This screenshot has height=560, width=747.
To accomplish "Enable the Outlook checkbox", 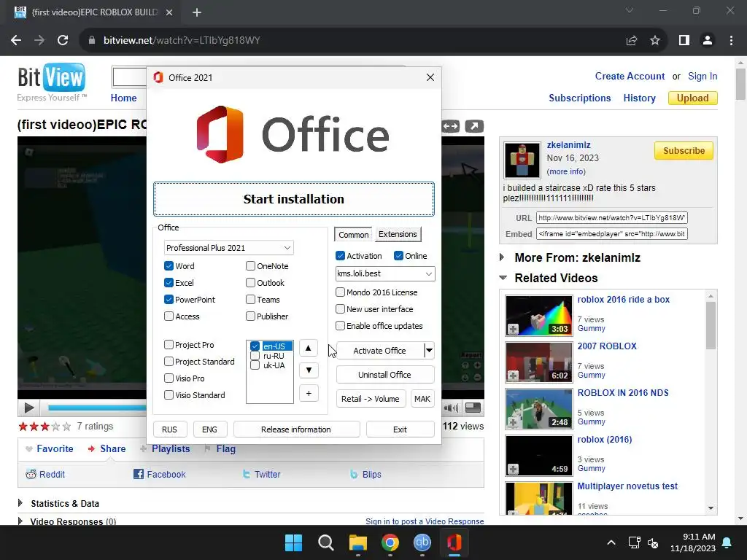I will (x=251, y=282).
